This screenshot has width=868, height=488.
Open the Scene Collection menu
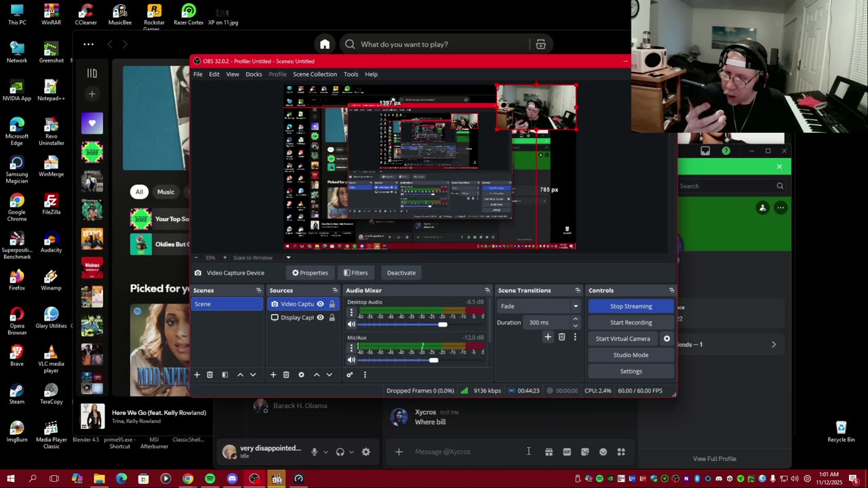point(315,75)
